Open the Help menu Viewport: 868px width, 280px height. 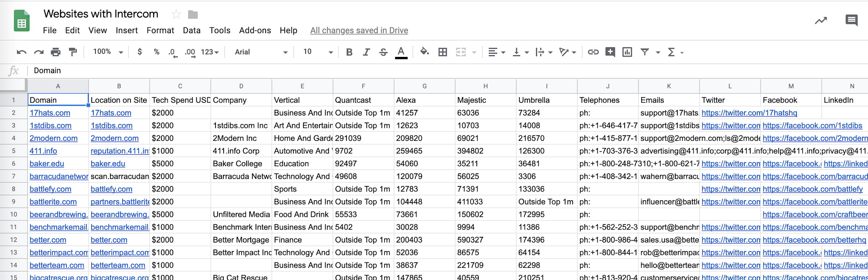coord(289,31)
